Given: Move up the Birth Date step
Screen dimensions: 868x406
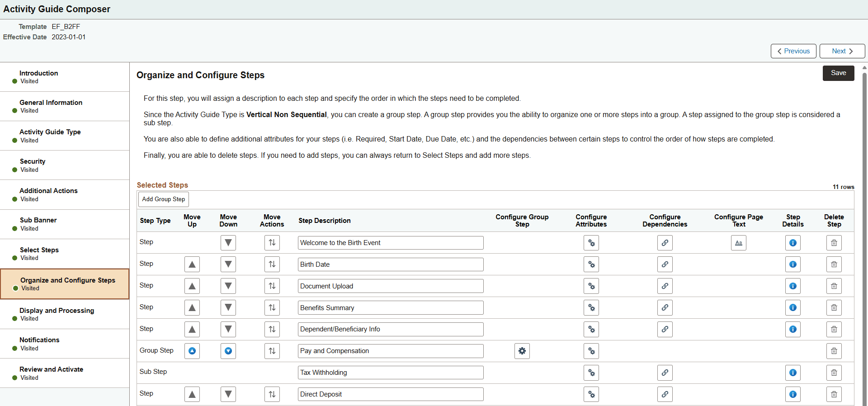Looking at the screenshot, I should tap(192, 264).
